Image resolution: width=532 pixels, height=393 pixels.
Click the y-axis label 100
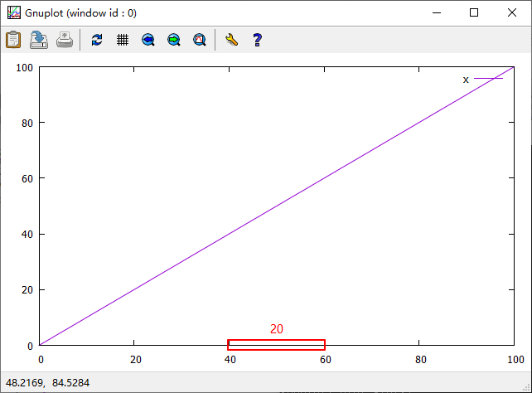(x=24, y=67)
